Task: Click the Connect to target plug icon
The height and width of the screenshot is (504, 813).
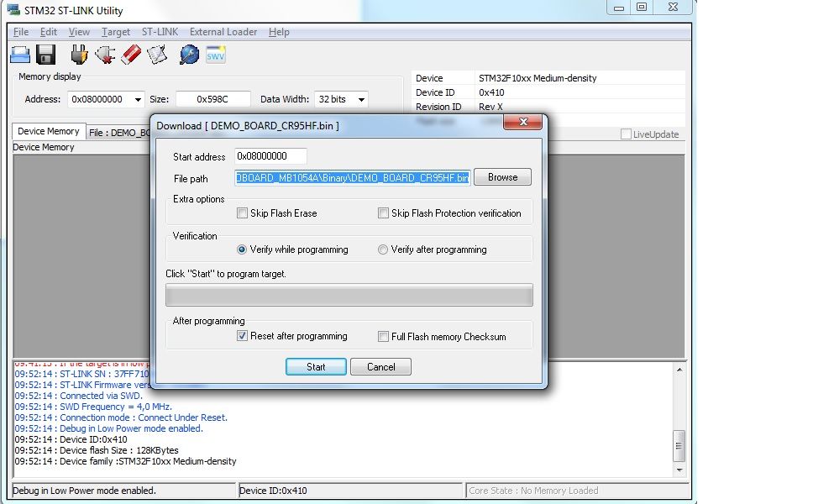Action: [x=79, y=55]
